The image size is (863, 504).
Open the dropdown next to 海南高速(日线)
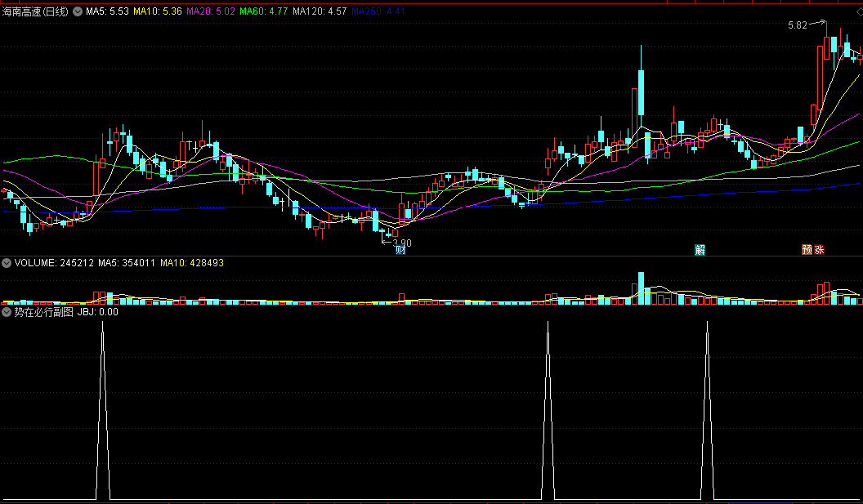pyautogui.click(x=78, y=11)
